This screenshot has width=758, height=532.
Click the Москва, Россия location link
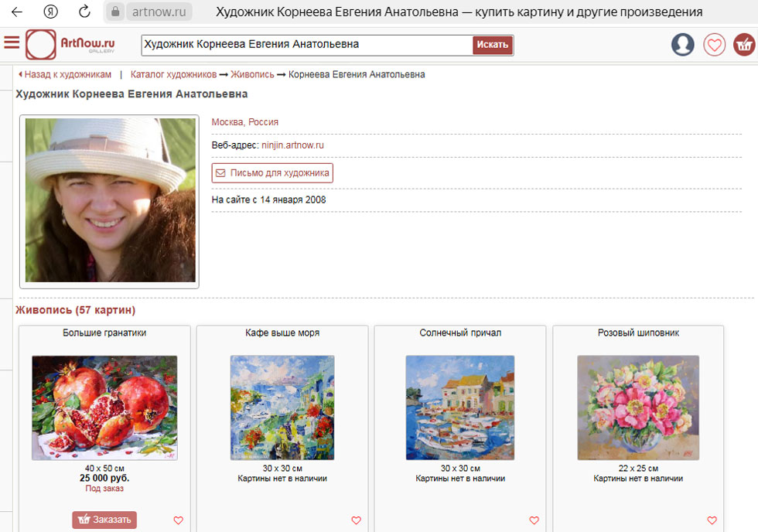(244, 121)
